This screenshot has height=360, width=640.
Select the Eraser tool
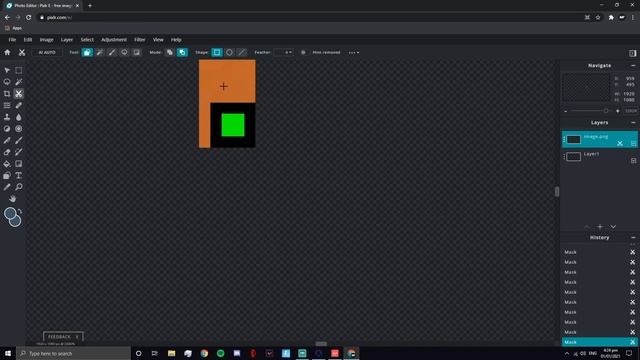7,152
